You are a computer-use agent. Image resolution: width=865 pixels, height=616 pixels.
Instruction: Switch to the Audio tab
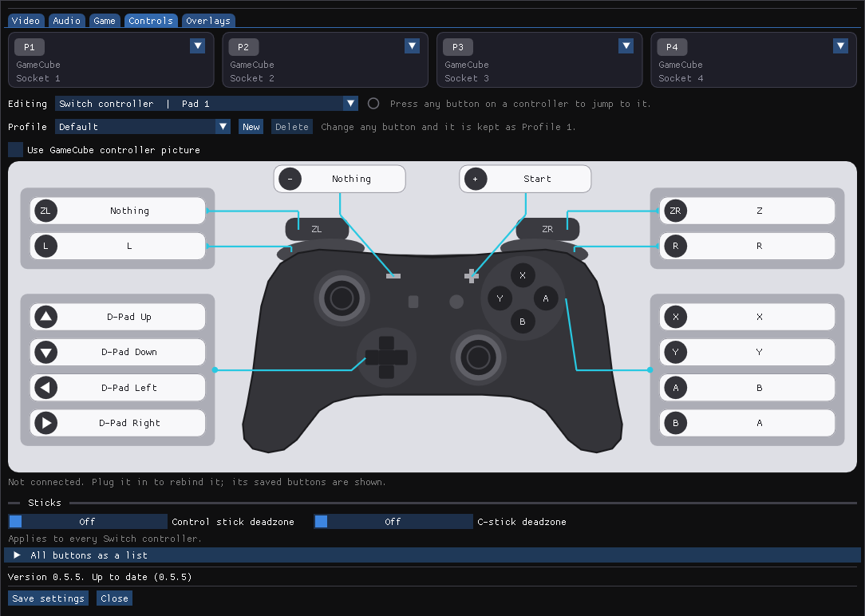(67, 21)
